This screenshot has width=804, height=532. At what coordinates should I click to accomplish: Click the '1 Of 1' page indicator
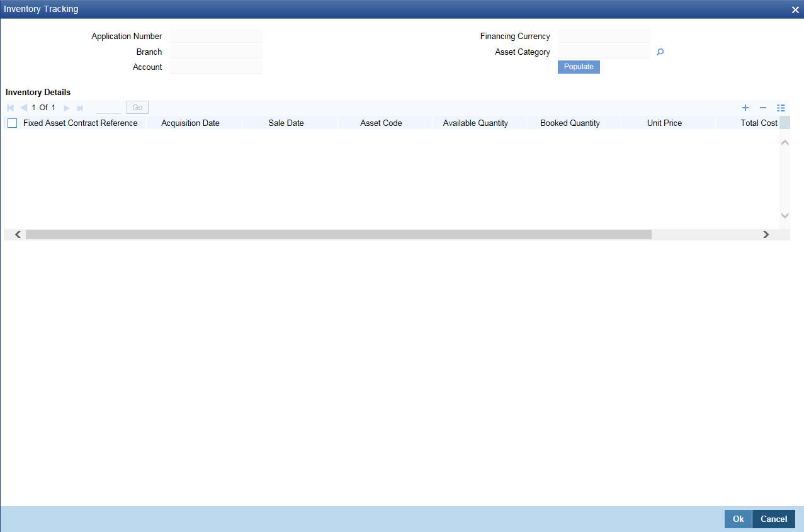43,108
